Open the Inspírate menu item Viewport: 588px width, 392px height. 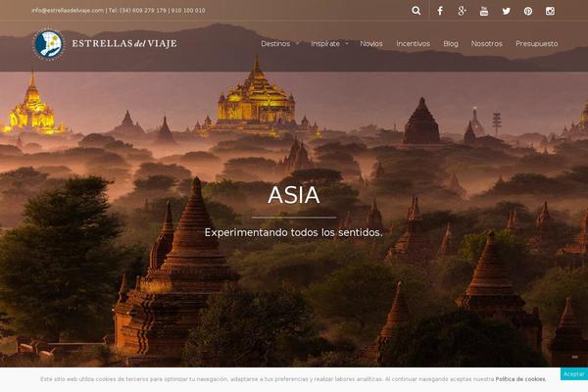[x=325, y=44]
